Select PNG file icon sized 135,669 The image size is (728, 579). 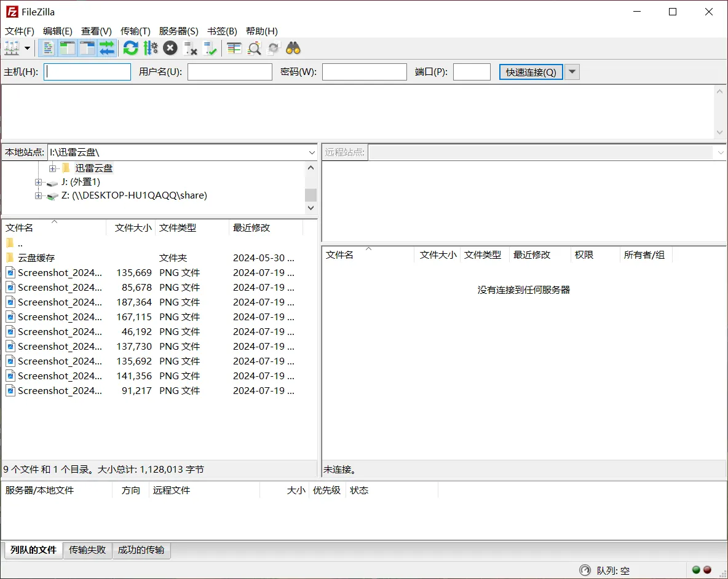click(x=10, y=272)
